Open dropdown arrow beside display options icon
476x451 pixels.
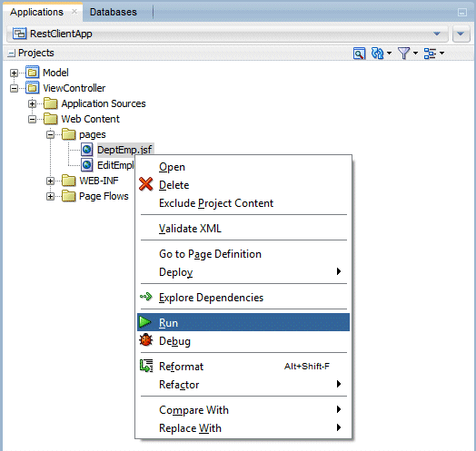(442, 54)
